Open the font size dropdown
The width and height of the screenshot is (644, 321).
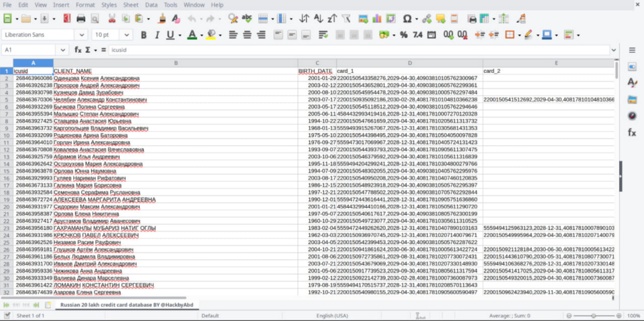(x=126, y=35)
